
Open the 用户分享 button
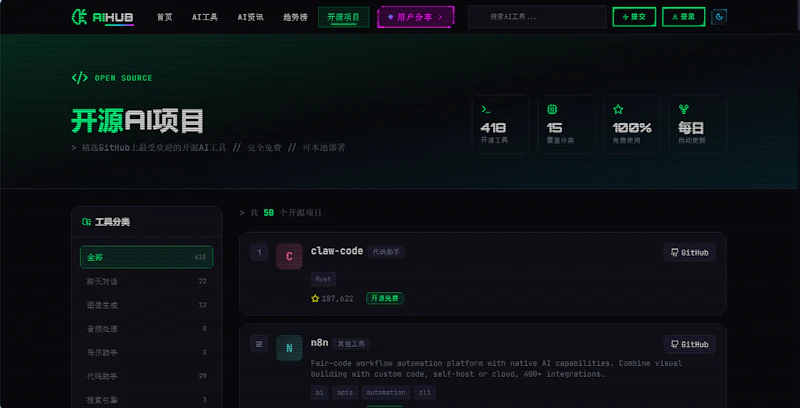pyautogui.click(x=416, y=17)
